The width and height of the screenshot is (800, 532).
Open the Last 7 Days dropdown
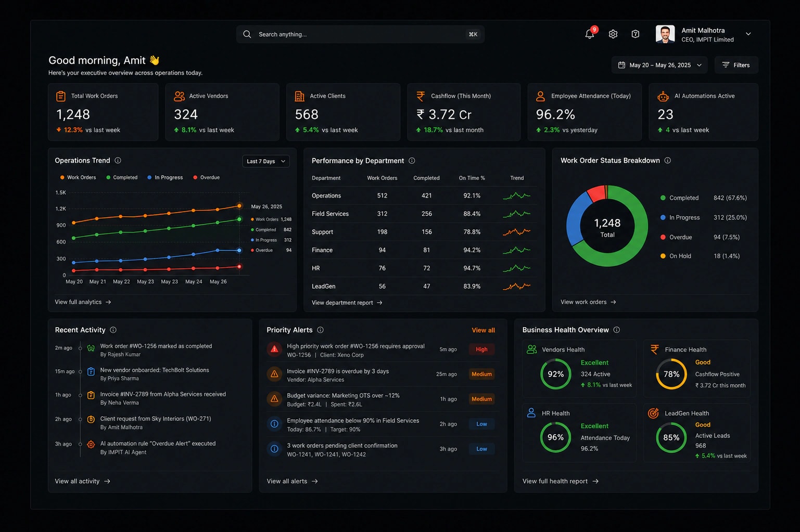(x=266, y=161)
